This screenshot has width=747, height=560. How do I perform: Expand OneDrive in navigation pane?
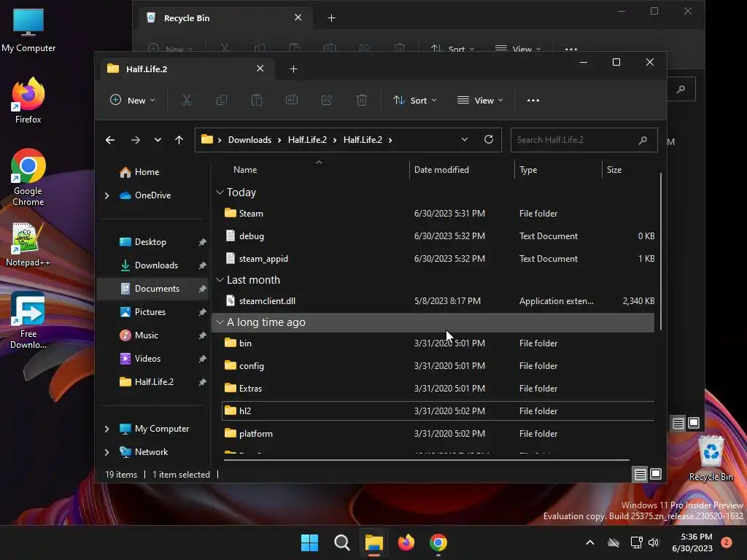(107, 195)
